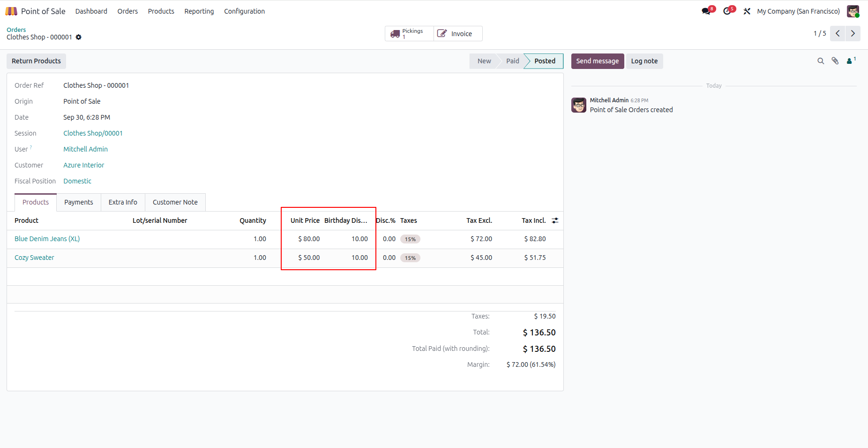Open the Point of Sale app icon
Screen dimensions: 868x448
11,11
